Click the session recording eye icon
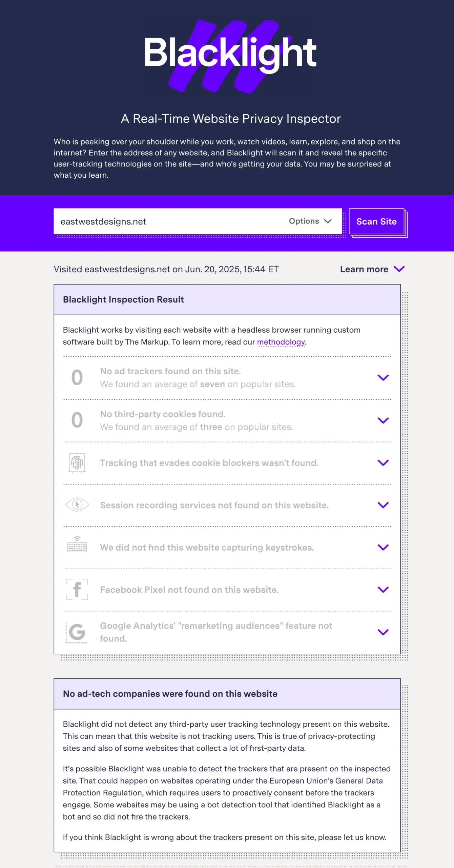The image size is (454, 868). (x=77, y=505)
